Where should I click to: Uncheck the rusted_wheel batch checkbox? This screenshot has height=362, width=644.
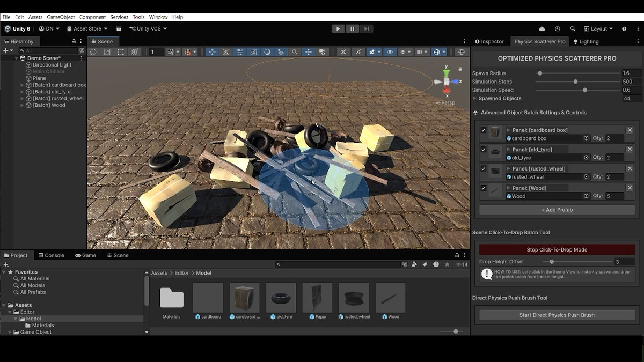(x=484, y=169)
